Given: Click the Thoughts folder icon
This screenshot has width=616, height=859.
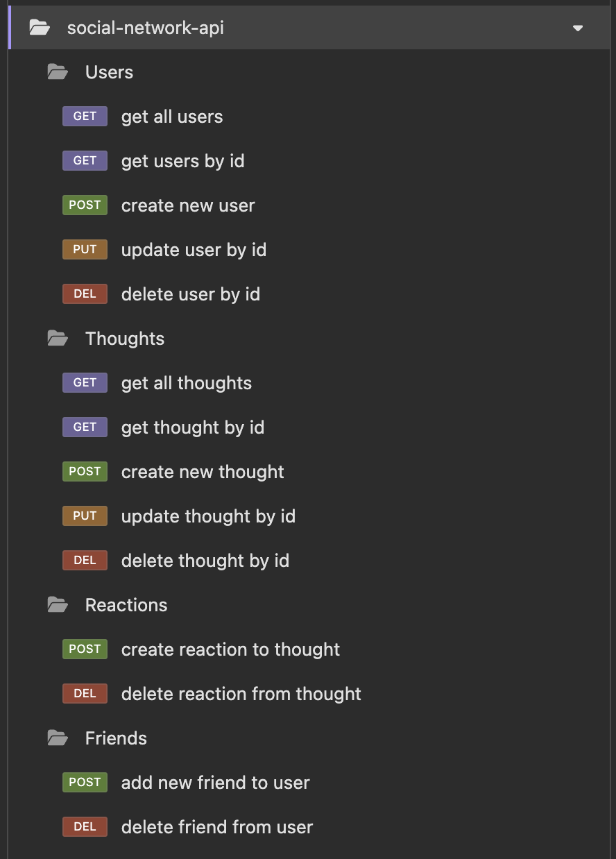Looking at the screenshot, I should pyautogui.click(x=58, y=339).
